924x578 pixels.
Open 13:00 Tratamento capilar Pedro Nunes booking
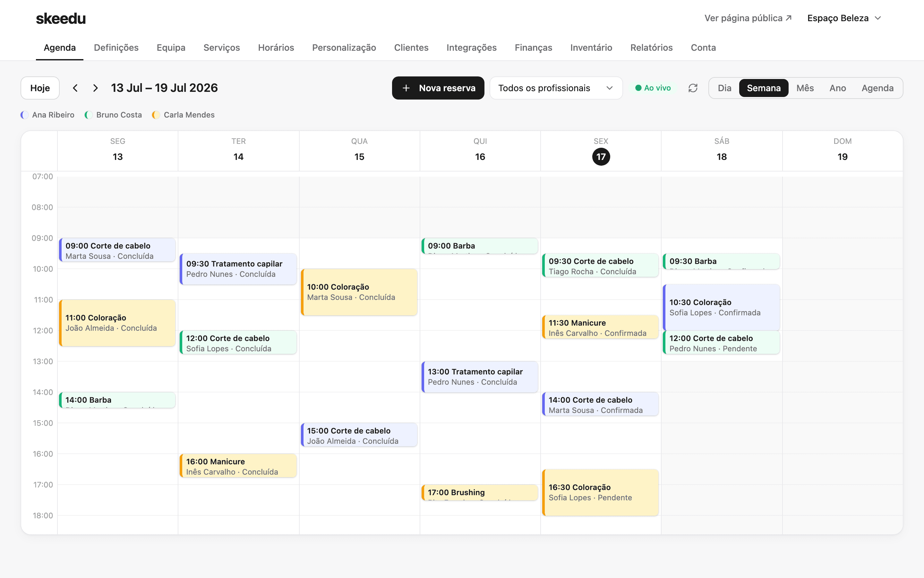pyautogui.click(x=480, y=377)
